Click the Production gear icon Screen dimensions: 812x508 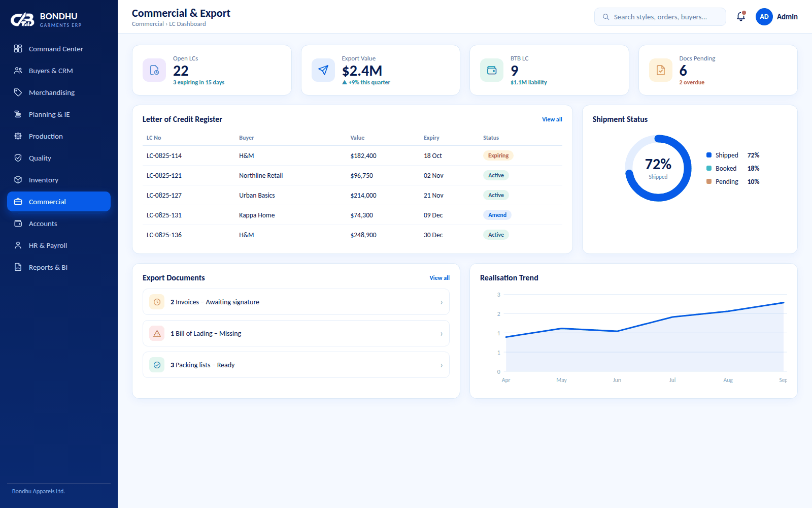18,136
